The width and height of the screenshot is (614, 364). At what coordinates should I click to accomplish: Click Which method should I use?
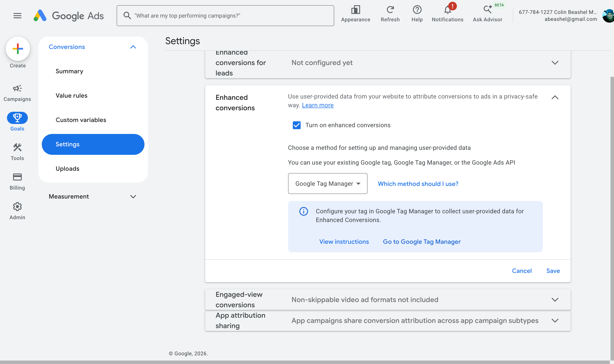tap(418, 184)
